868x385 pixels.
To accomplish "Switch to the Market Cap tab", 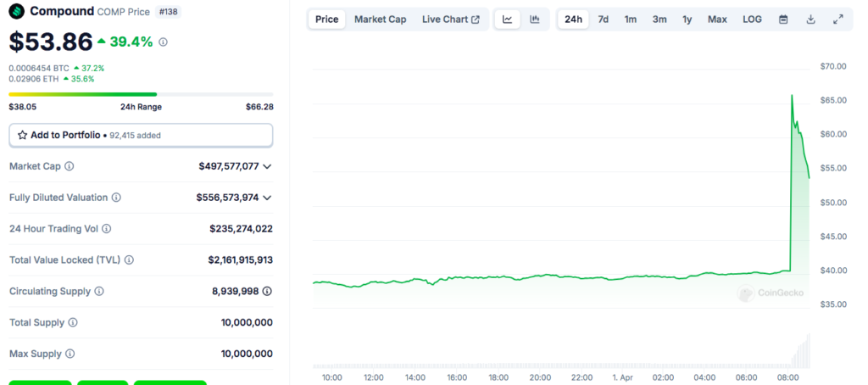I will pyautogui.click(x=380, y=20).
